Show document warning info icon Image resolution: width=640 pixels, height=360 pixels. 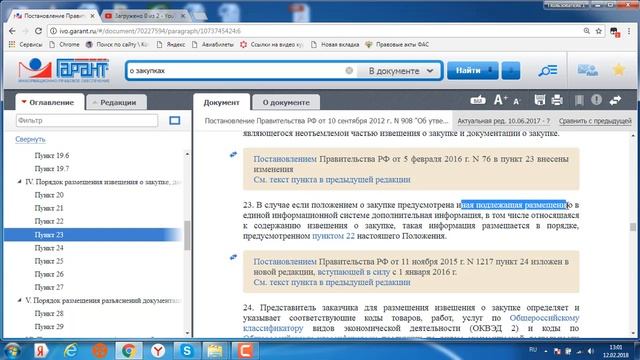pyautogui.click(x=596, y=99)
